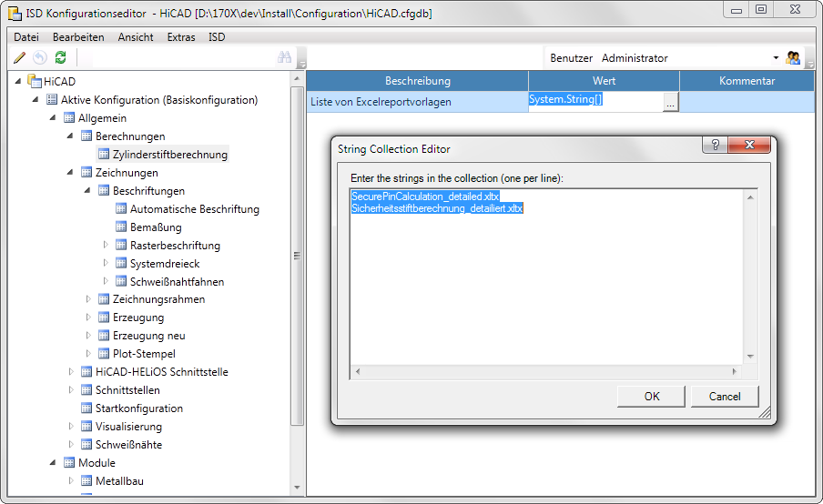
Task: Click the Module table icon
Action: pos(69,462)
